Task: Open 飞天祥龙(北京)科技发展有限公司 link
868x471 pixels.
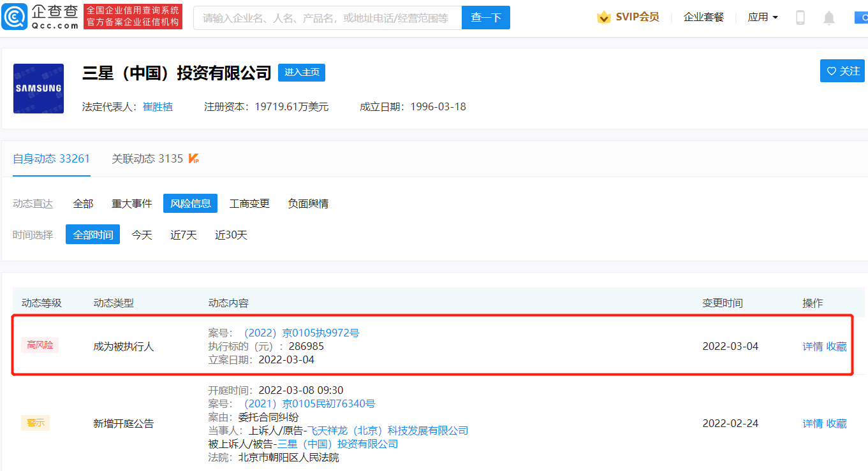Action: tap(388, 430)
